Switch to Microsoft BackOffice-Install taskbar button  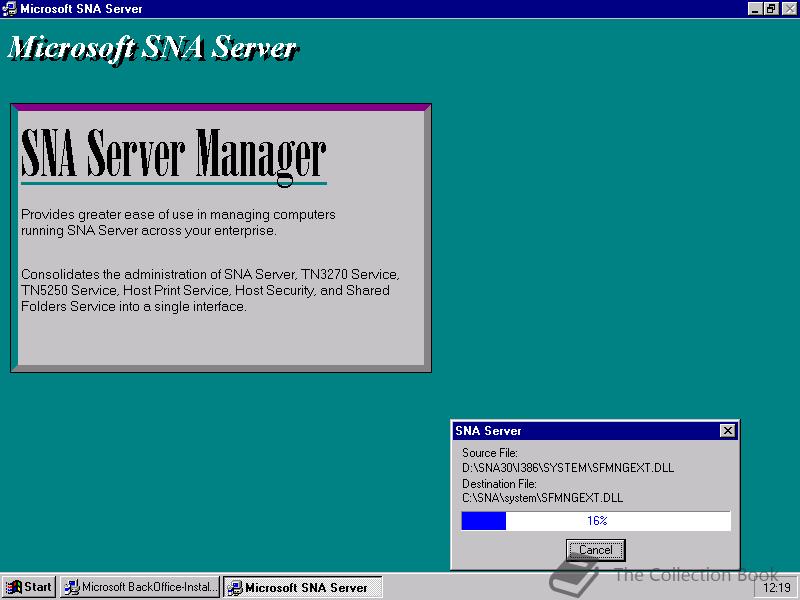click(140, 587)
